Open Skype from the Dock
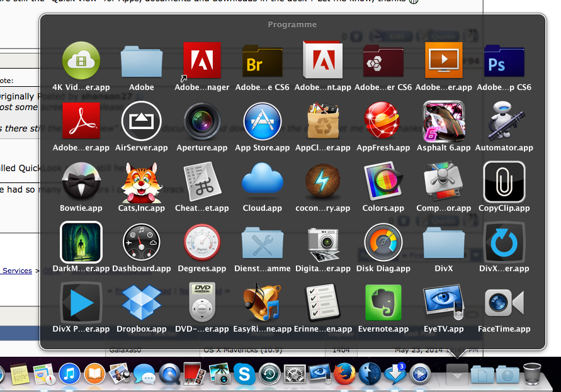The width and height of the screenshot is (561, 392). click(x=244, y=374)
